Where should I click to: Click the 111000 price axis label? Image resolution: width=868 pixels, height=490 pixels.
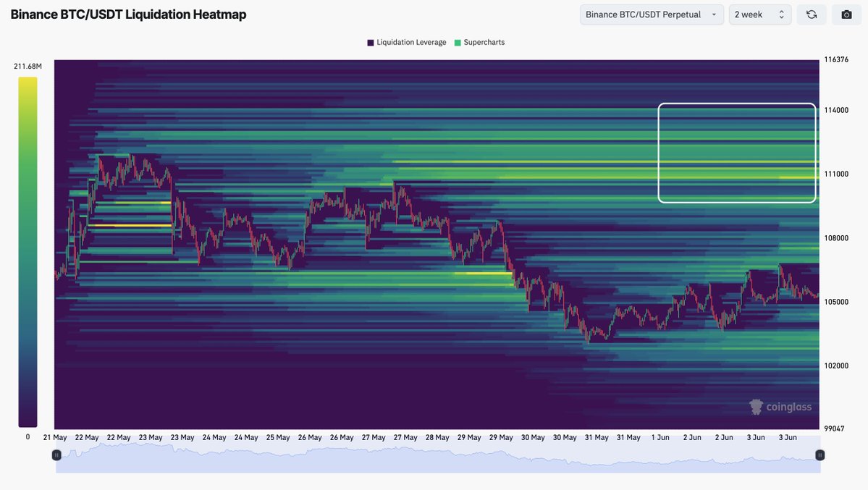pyautogui.click(x=836, y=174)
